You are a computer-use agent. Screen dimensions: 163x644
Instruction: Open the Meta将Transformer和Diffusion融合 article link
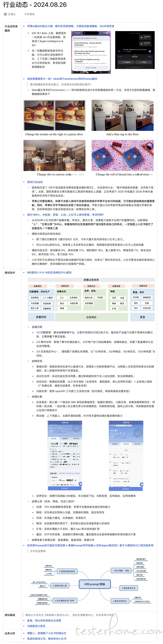62,79
